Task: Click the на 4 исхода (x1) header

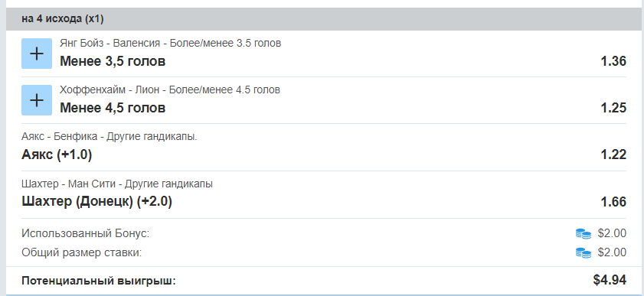Action: click(x=63, y=19)
